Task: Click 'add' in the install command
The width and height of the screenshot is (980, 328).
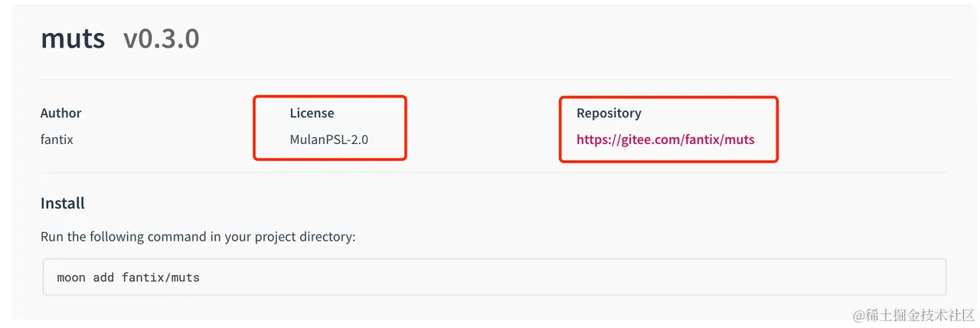Action: click(x=103, y=277)
